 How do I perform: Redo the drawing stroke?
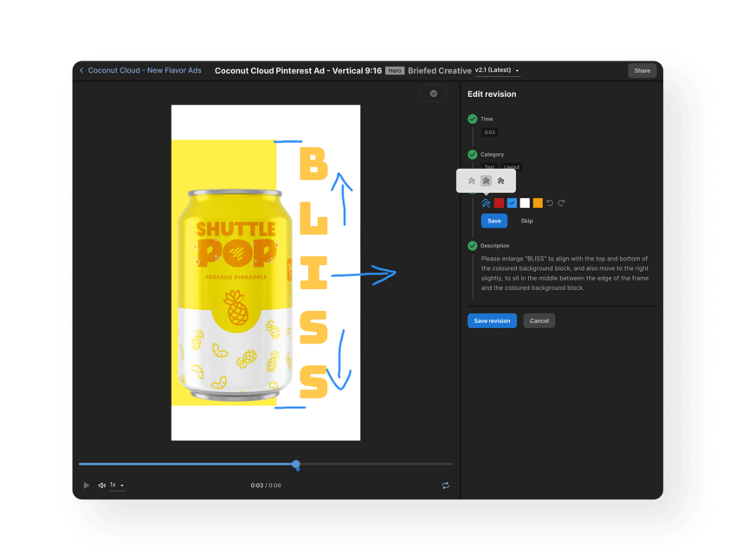pyautogui.click(x=561, y=203)
